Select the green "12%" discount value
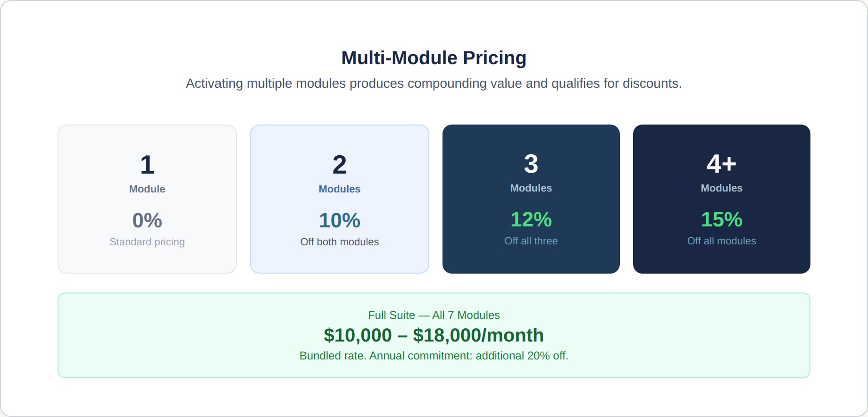868x417 pixels. point(531,219)
